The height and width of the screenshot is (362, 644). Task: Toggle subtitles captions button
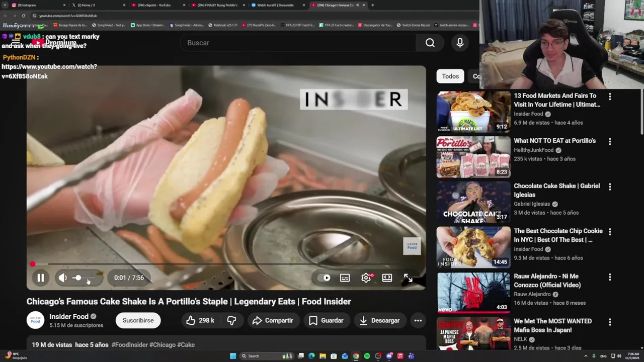pos(345,278)
